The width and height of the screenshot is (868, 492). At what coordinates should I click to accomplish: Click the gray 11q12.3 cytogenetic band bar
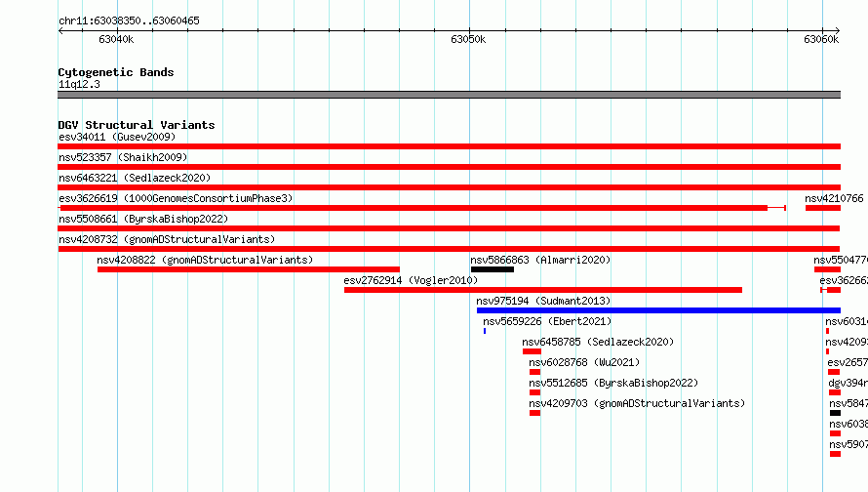tap(449, 95)
